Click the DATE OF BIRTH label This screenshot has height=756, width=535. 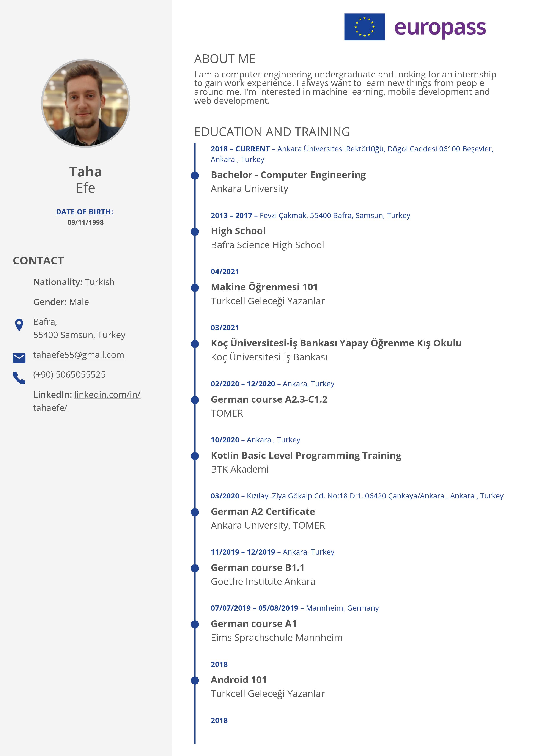(x=85, y=212)
